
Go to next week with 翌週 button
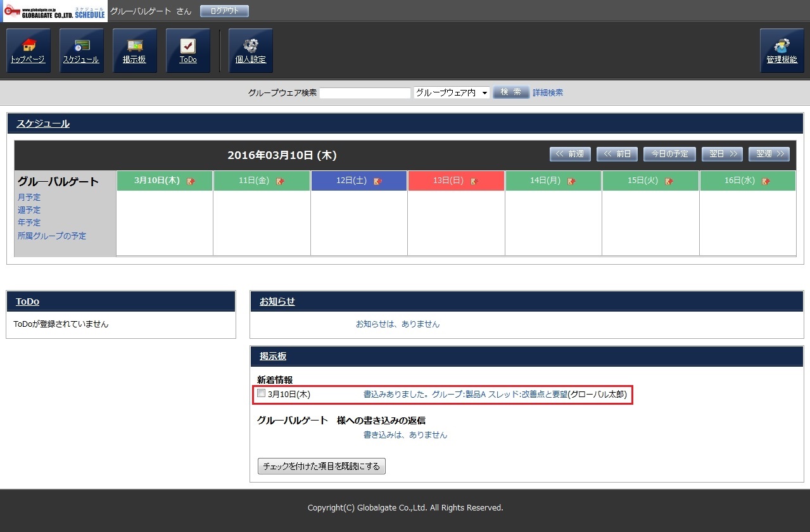click(769, 154)
